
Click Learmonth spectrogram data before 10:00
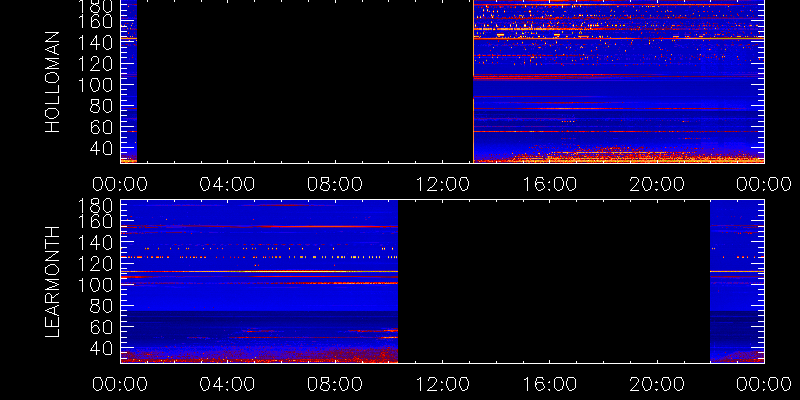click(259, 281)
